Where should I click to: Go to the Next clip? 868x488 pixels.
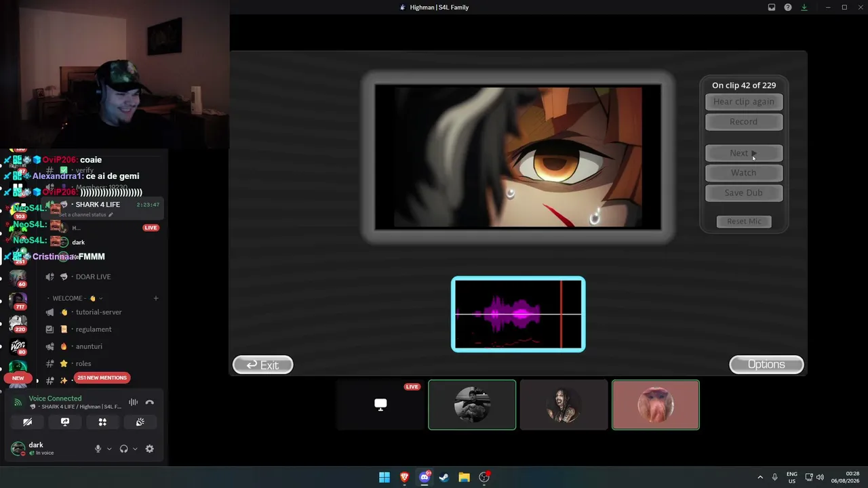tap(744, 153)
